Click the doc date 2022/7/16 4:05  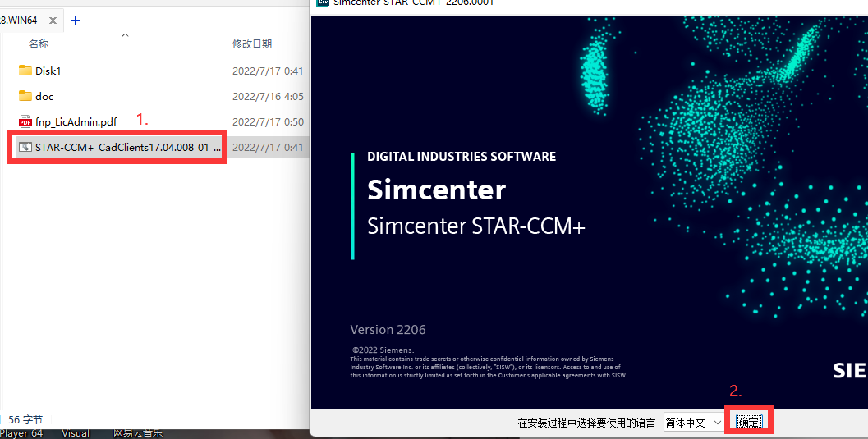[x=268, y=96]
